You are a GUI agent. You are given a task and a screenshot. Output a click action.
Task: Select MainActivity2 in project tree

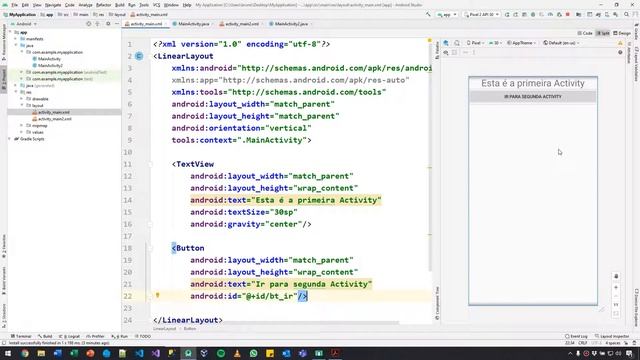coord(50,65)
